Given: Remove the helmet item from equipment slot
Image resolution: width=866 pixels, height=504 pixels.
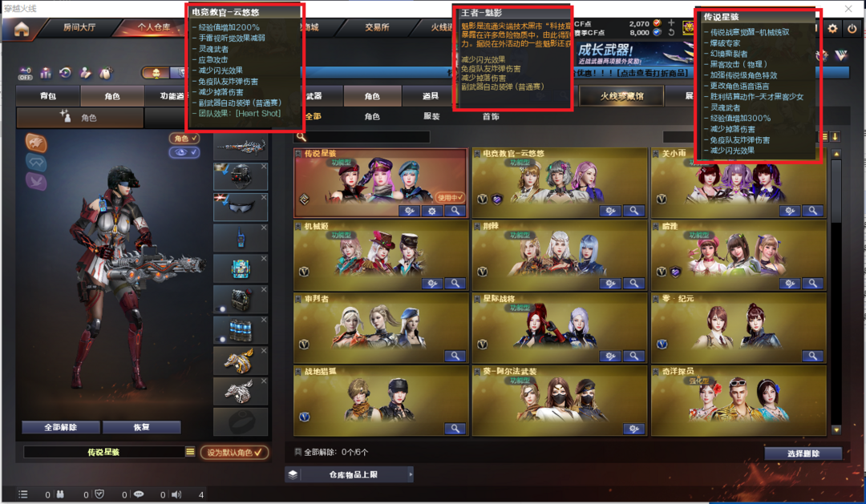Looking at the screenshot, I should pyautogui.click(x=264, y=166).
